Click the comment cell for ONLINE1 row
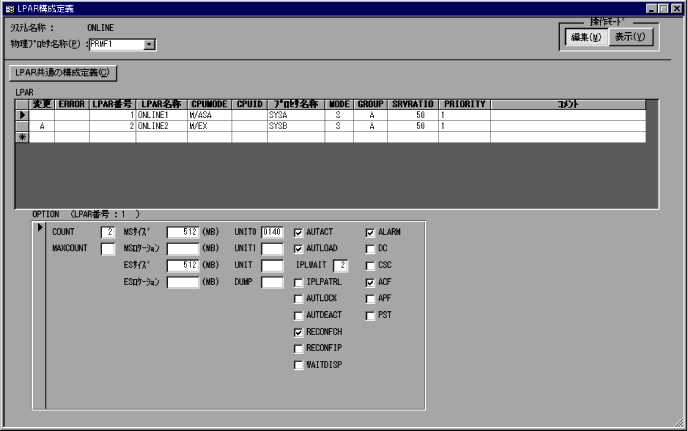The height and width of the screenshot is (431, 688). tap(568, 115)
